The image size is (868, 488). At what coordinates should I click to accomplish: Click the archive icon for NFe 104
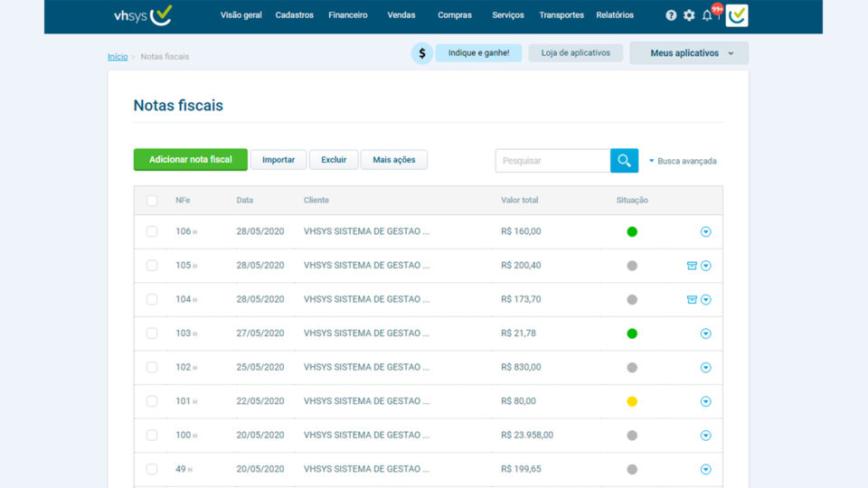[x=692, y=299]
